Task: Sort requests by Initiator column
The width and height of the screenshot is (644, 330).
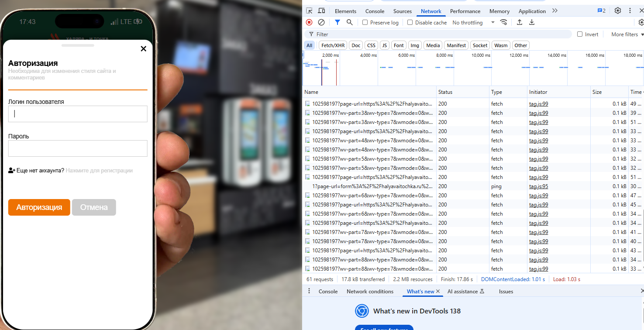Action: click(x=559, y=92)
